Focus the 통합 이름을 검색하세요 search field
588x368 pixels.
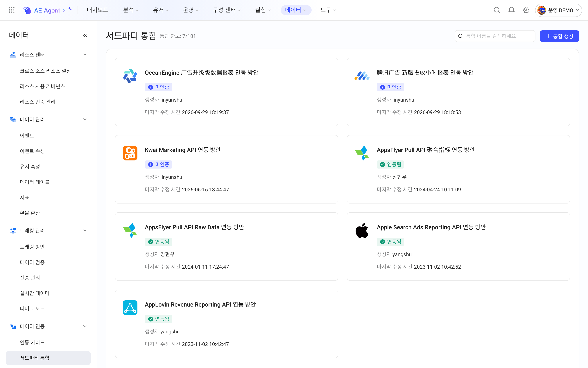coord(495,36)
